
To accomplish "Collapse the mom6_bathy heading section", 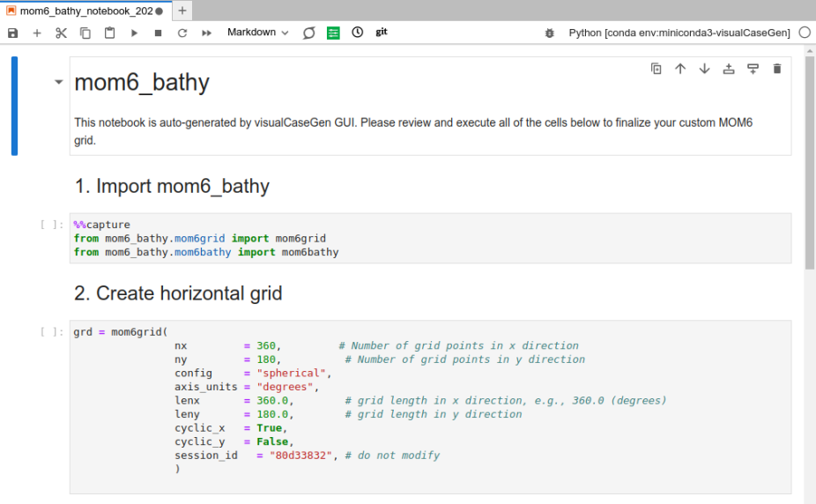I will (59, 82).
